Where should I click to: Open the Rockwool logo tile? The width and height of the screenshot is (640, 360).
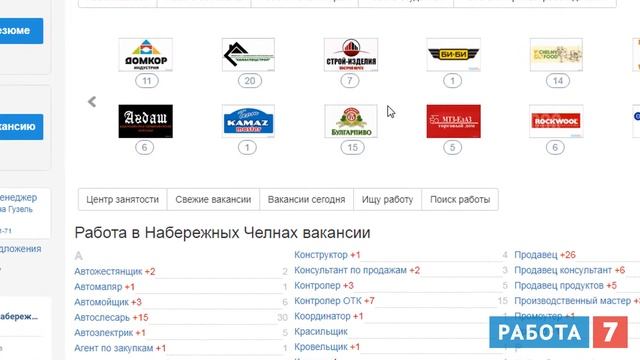pyautogui.click(x=556, y=121)
